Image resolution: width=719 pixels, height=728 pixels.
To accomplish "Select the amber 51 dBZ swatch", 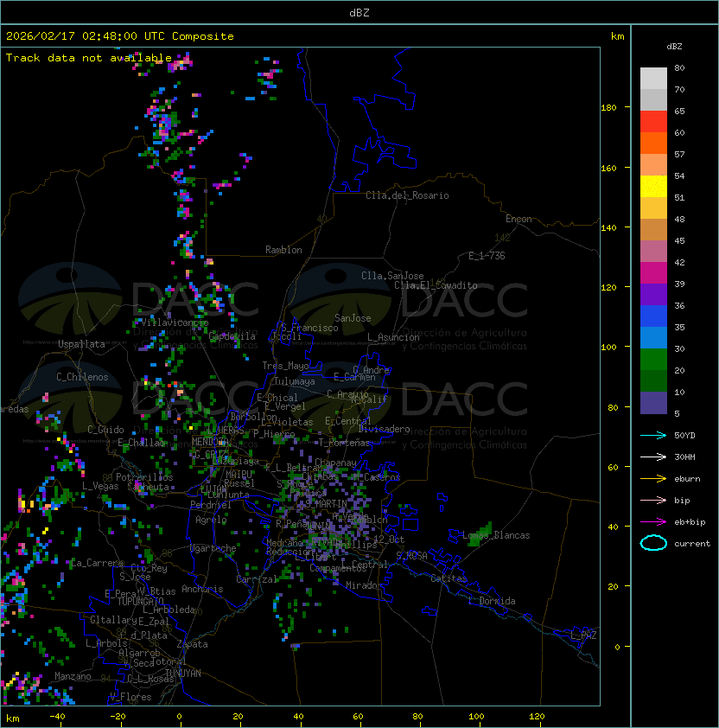I will 653,208.
